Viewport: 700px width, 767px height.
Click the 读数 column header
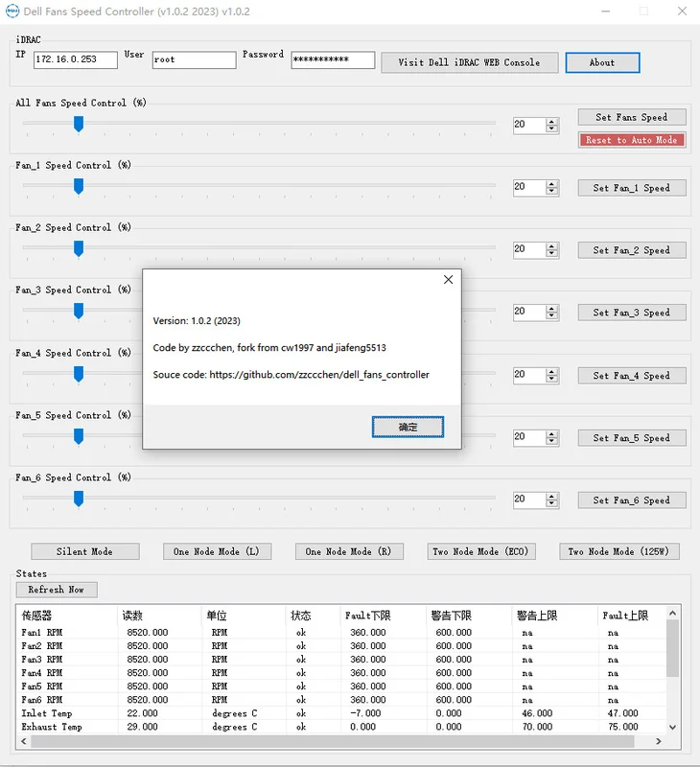(159, 615)
